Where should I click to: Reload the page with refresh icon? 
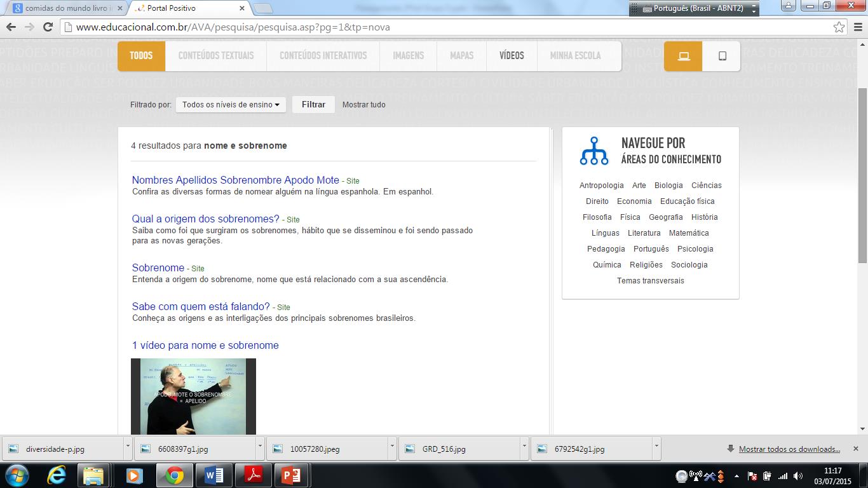(x=48, y=27)
